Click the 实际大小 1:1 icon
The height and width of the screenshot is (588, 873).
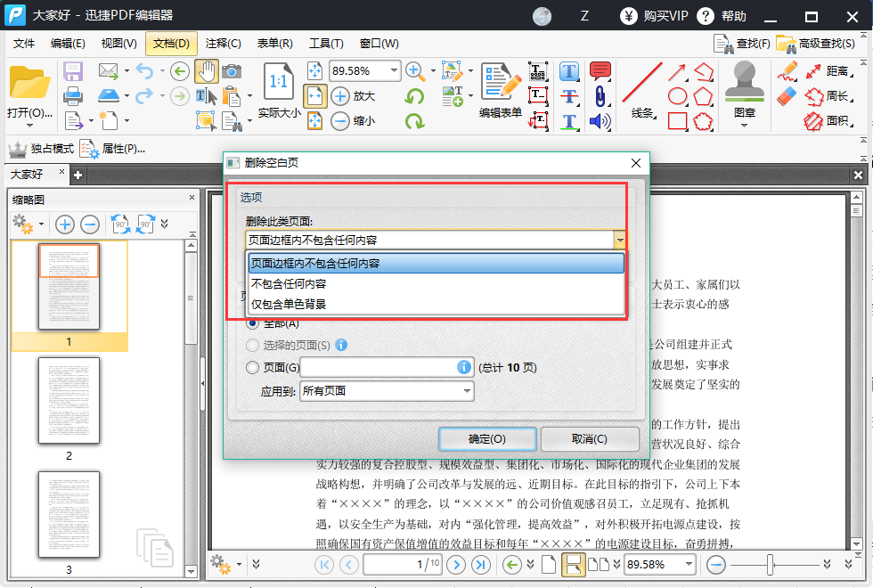[278, 82]
